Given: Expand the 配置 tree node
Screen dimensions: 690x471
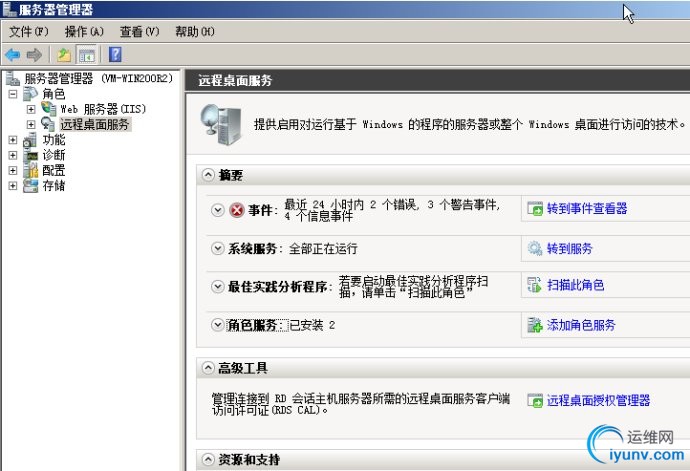Looking at the screenshot, I should [x=13, y=170].
